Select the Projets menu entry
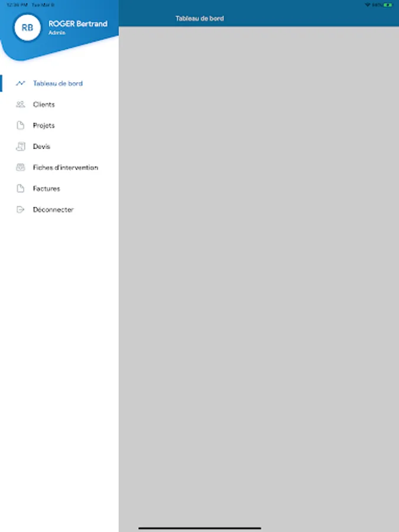Image resolution: width=399 pixels, height=532 pixels. [x=59, y=125]
